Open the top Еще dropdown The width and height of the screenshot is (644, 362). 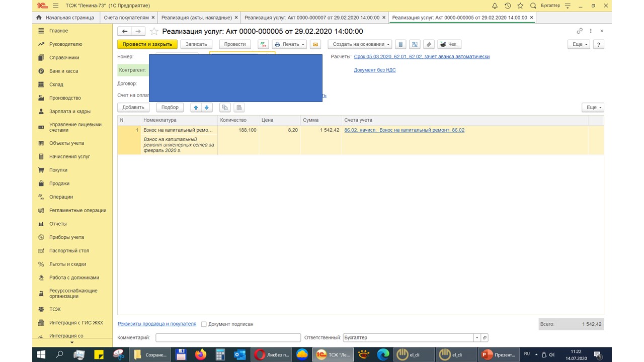pyautogui.click(x=580, y=44)
